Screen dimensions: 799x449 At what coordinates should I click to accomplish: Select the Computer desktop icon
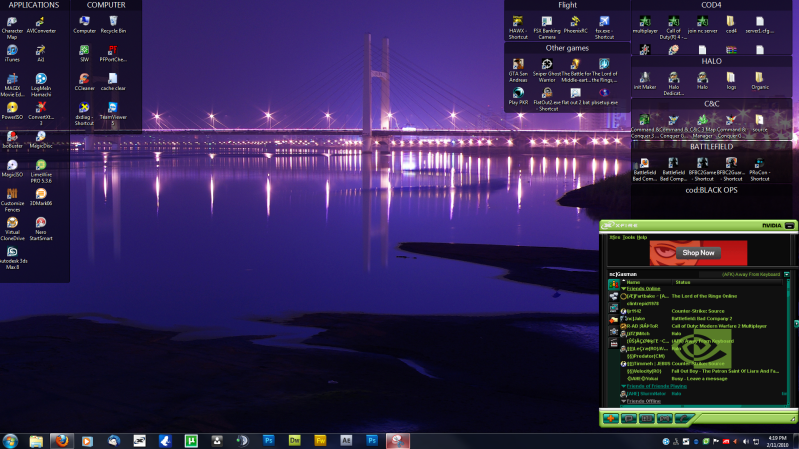click(x=85, y=24)
